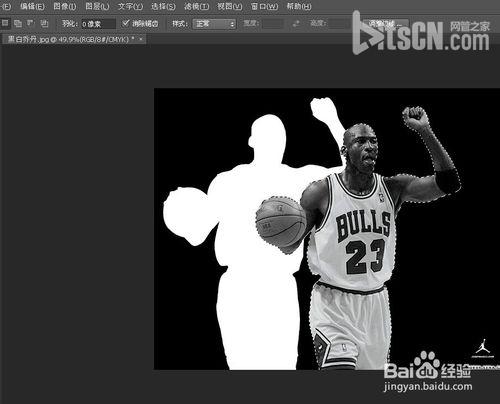
Task: Open the 选择(S) menu
Action: pyautogui.click(x=163, y=6)
